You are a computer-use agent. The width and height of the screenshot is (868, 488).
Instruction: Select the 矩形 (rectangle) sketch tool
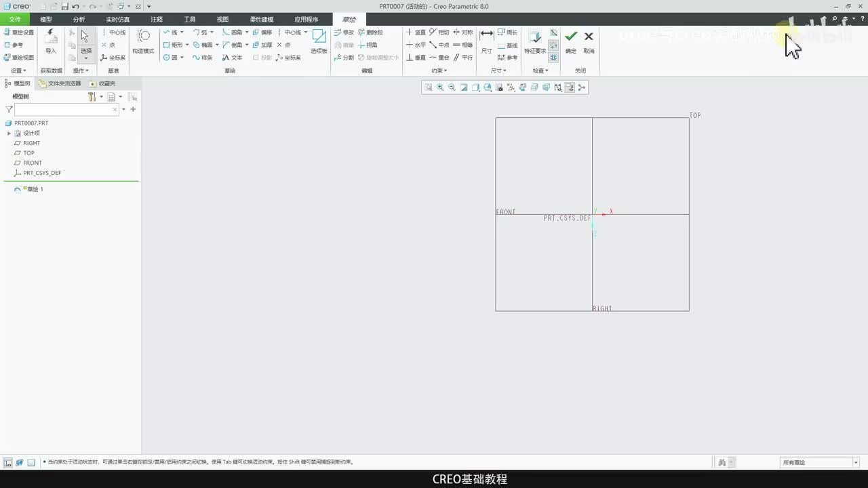click(x=172, y=45)
